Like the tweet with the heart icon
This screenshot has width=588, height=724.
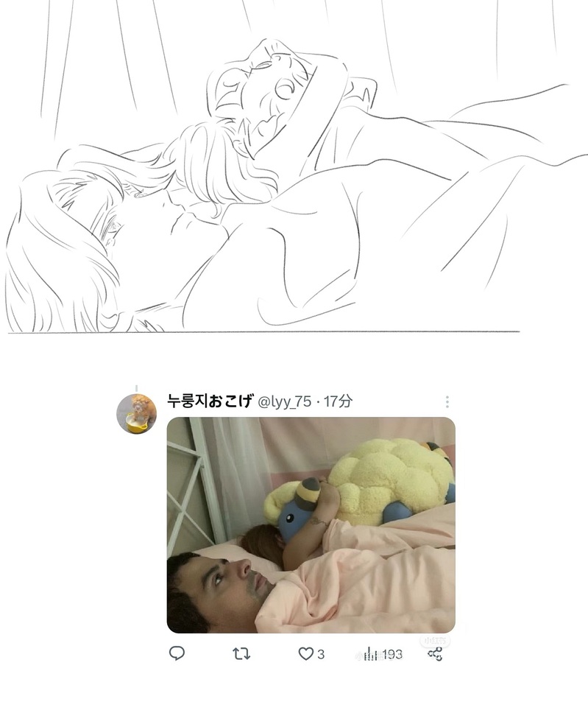(305, 654)
